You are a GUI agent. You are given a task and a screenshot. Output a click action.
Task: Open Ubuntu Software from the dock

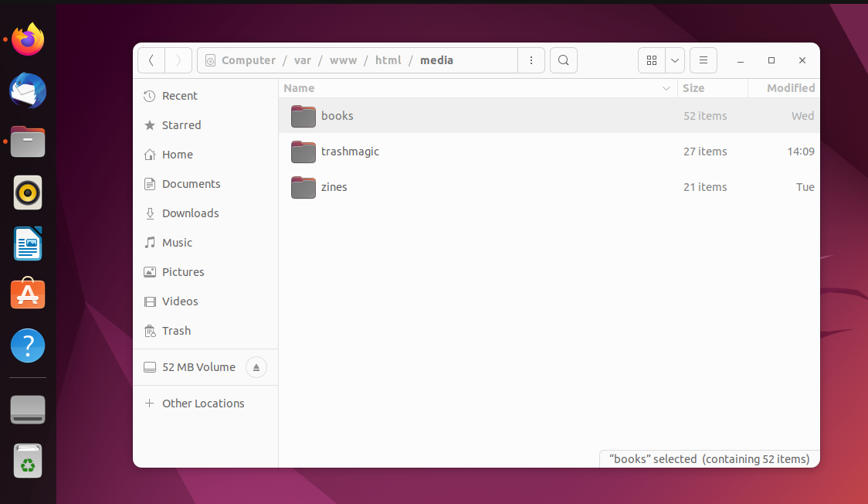[28, 294]
